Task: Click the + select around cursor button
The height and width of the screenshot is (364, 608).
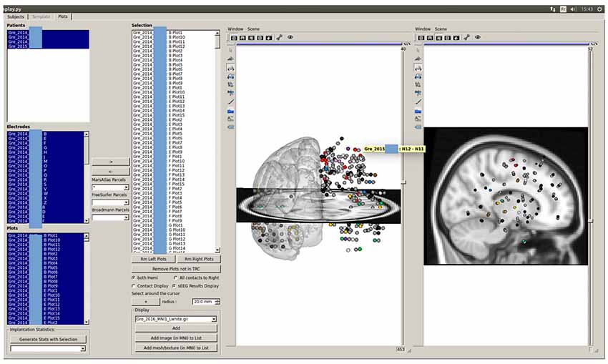Action: [146, 302]
